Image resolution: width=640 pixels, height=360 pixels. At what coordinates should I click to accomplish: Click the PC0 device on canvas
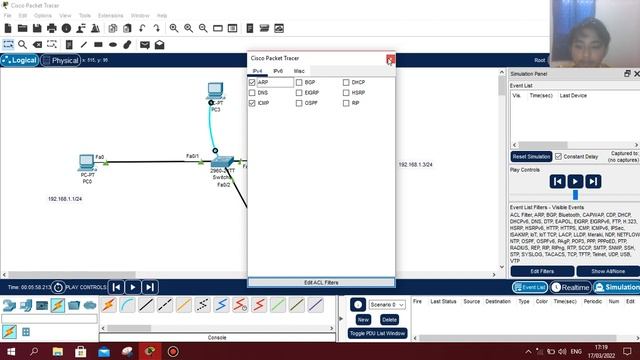[x=87, y=162]
